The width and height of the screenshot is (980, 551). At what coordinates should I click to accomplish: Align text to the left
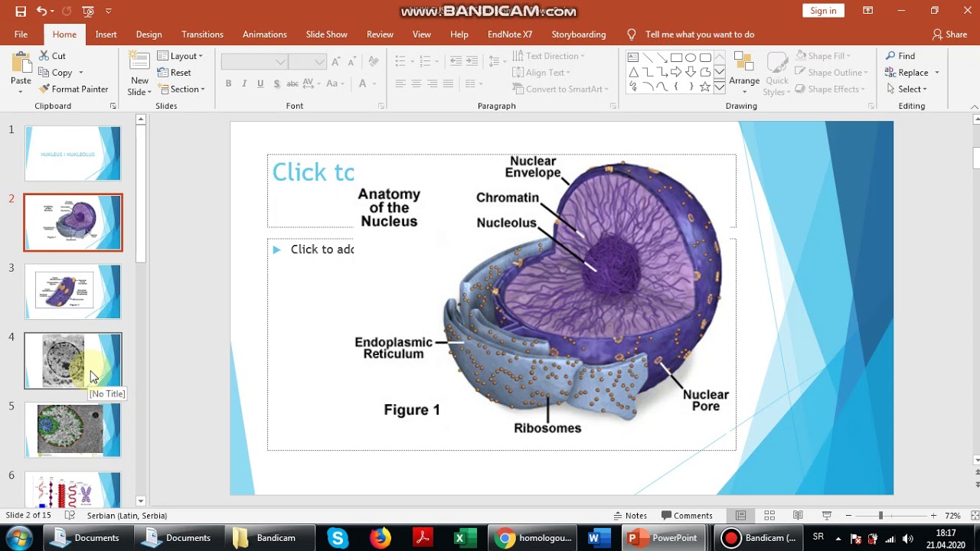pyautogui.click(x=400, y=83)
